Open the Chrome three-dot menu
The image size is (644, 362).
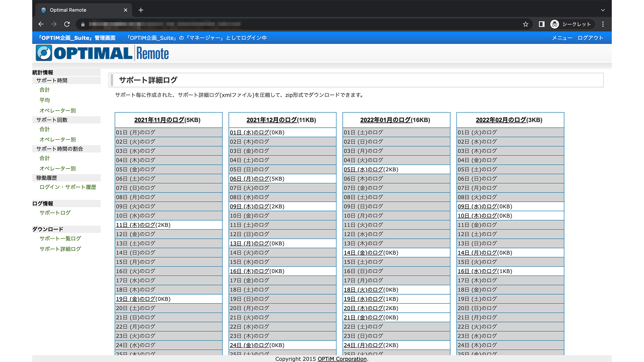click(x=603, y=24)
